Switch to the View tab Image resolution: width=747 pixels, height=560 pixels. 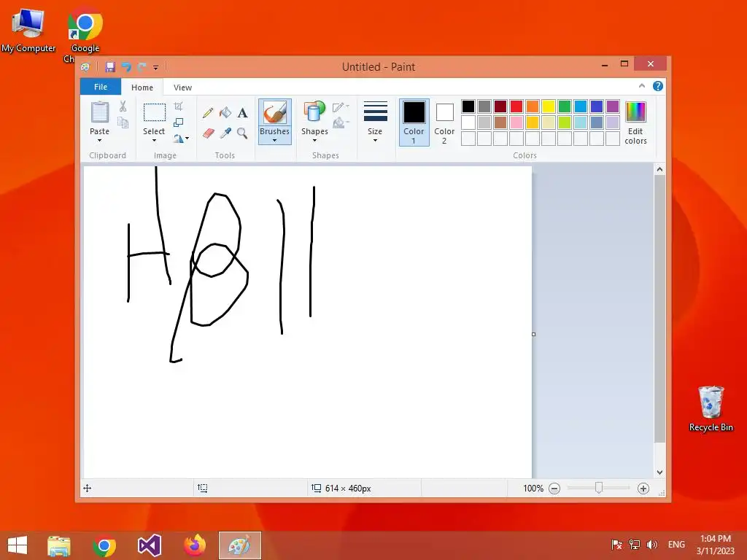click(182, 87)
